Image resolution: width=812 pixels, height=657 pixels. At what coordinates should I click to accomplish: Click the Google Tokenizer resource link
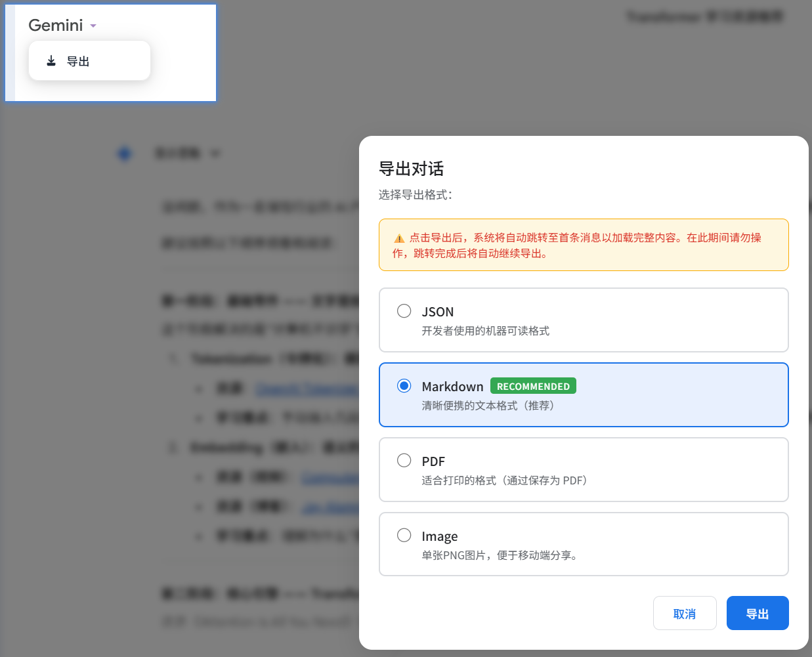click(309, 388)
